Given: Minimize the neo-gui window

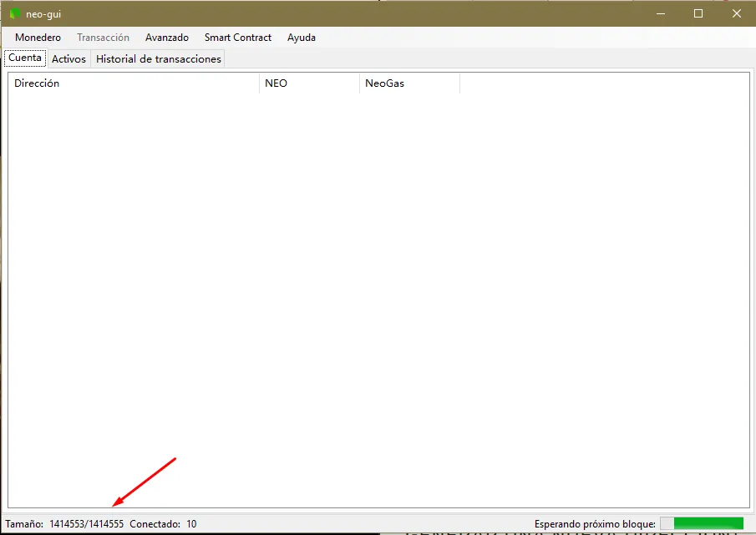Looking at the screenshot, I should coord(661,13).
